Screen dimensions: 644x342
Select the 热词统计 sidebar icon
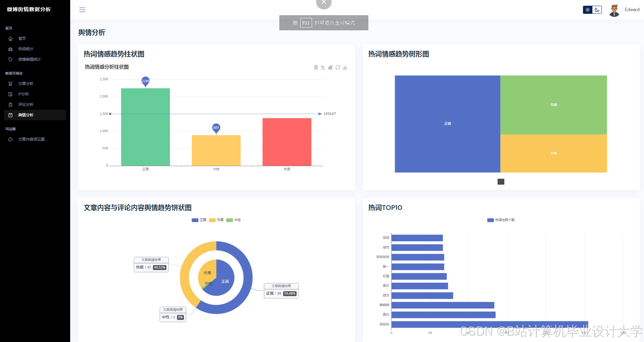(x=10, y=49)
